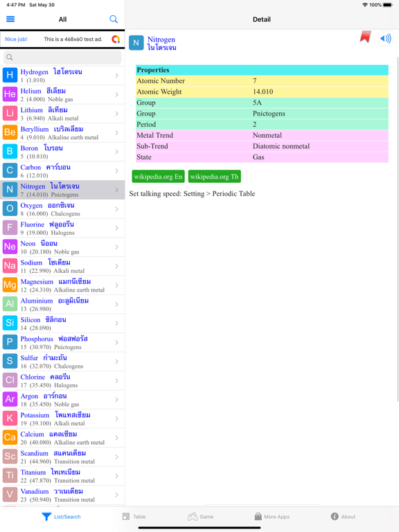This screenshot has width=399, height=532.
Task: Open the hamburger menu icon
Action: tap(10, 19)
